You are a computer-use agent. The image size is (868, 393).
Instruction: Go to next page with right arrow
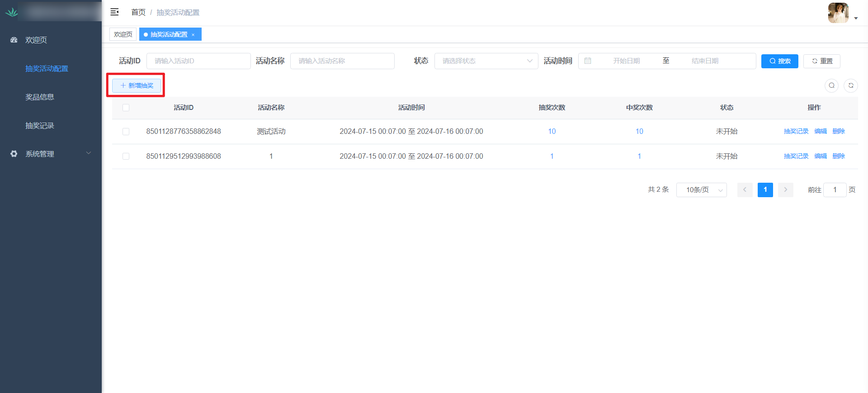click(x=785, y=190)
